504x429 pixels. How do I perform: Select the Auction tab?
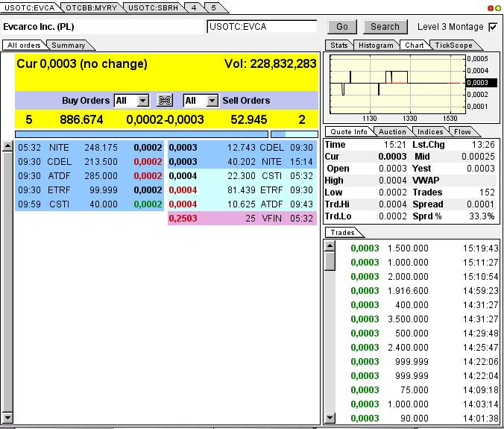point(392,132)
